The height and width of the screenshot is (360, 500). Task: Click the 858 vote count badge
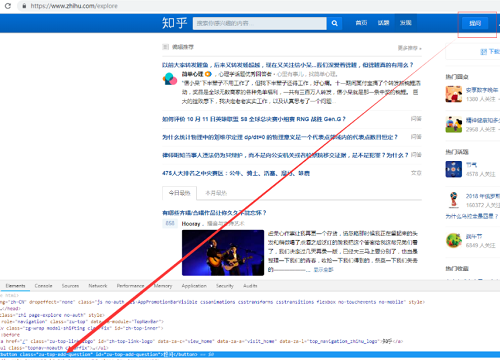[170, 223]
